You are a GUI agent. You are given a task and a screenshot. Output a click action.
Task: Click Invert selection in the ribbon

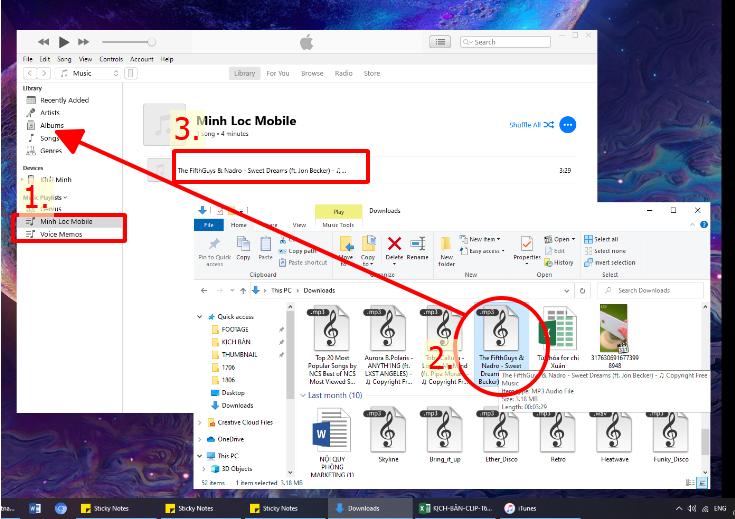[x=610, y=263]
